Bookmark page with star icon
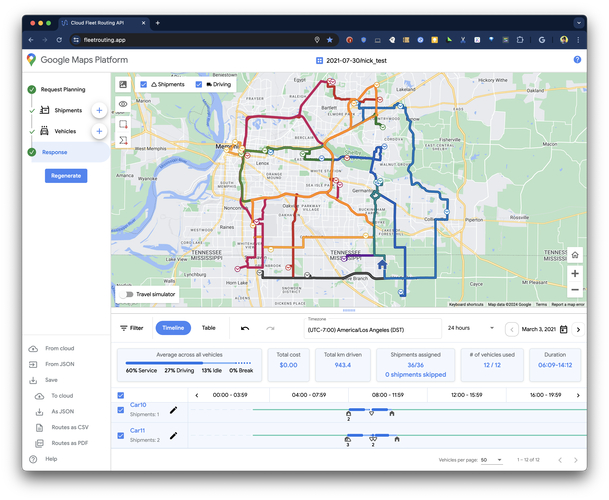The image size is (609, 500). coord(330,40)
